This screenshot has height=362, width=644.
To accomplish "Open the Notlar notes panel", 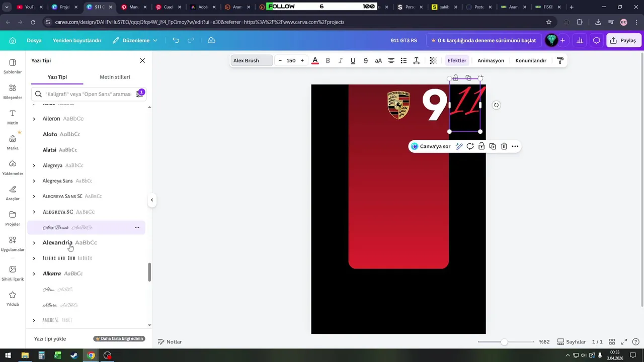I will (170, 342).
